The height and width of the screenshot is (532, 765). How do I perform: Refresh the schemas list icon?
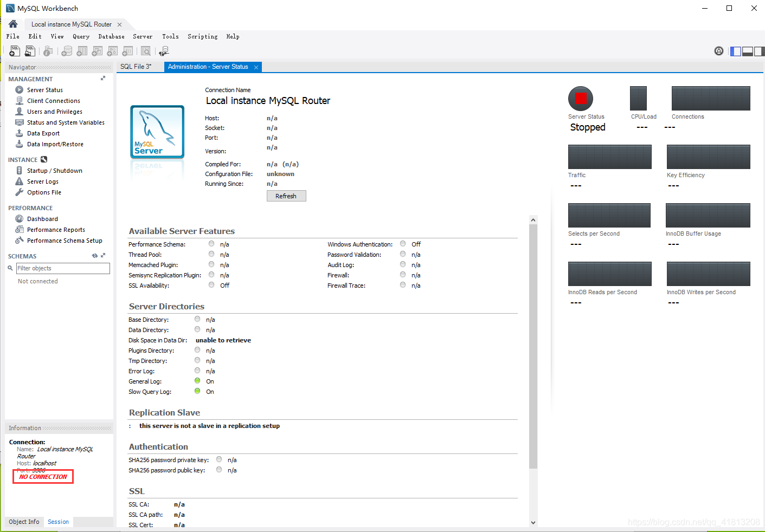[95, 256]
